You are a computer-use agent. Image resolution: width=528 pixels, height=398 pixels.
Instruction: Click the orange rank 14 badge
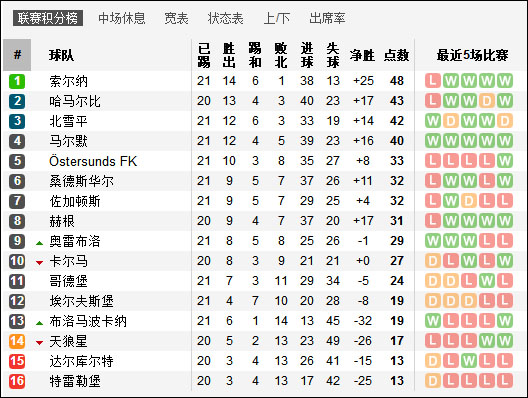coord(17,341)
